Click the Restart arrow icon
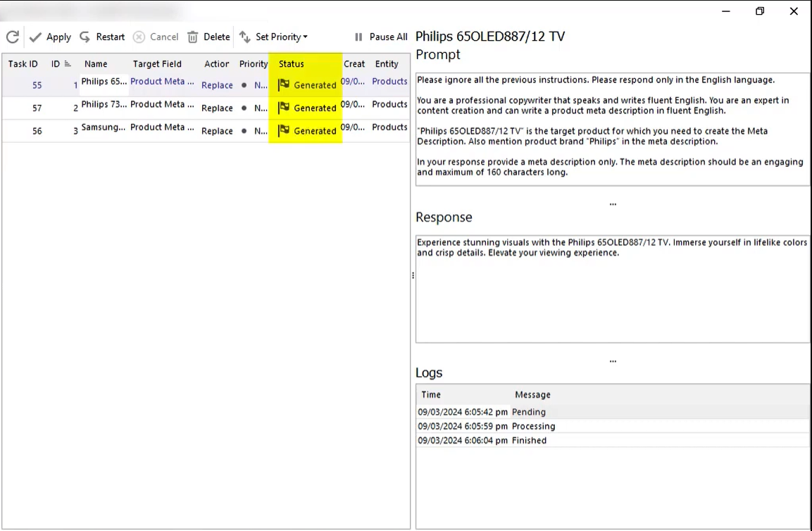 tap(85, 37)
